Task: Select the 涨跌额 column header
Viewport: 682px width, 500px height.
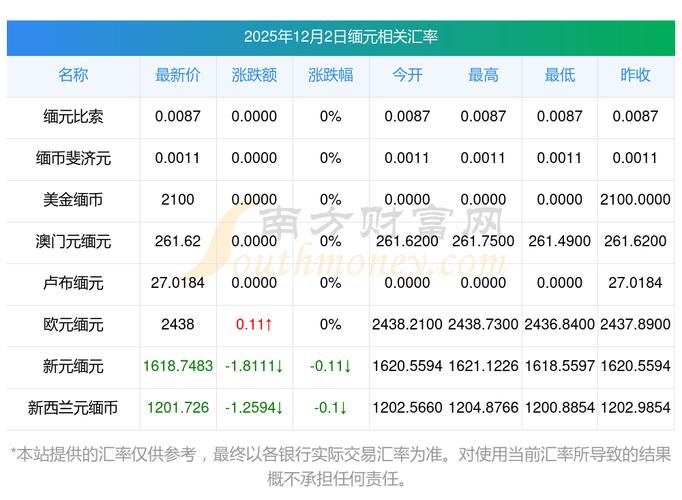Action: coord(254,75)
